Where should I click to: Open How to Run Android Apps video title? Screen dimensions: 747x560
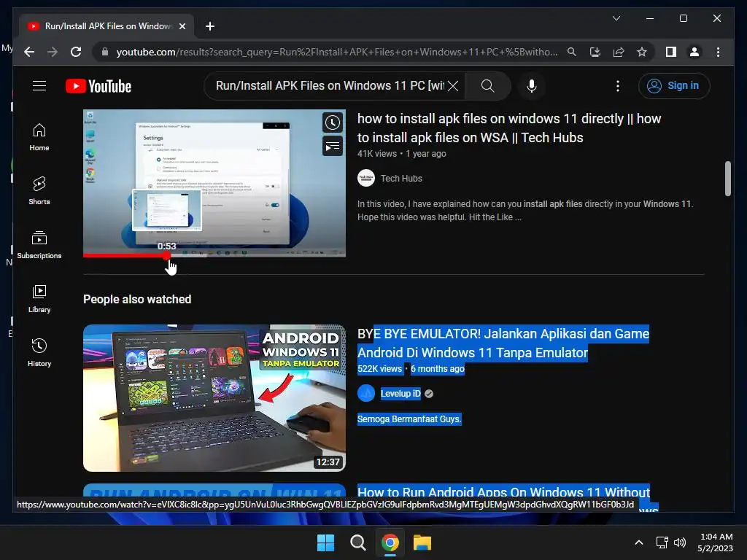coord(503,492)
